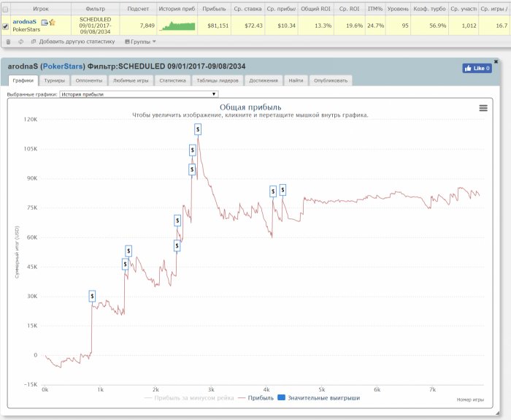Toggle 'Прибыль за минусом рейка' legend series
511x420 pixels.
[x=189, y=398]
